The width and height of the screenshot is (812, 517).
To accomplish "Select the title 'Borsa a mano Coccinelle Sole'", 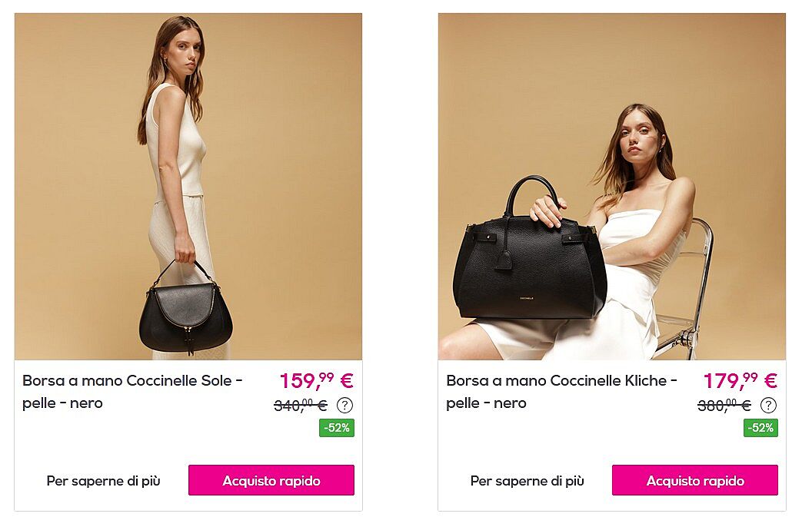I will [128, 381].
